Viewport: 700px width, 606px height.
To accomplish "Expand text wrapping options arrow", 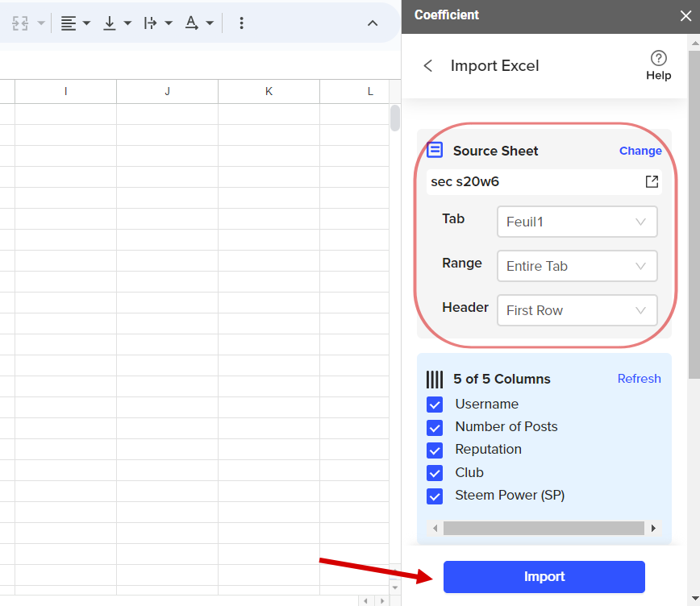I will click(169, 23).
